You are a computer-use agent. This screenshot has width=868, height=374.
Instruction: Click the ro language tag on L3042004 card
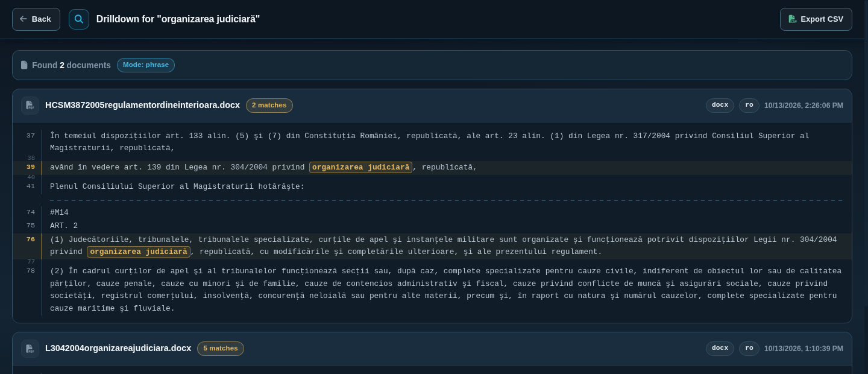tap(749, 349)
